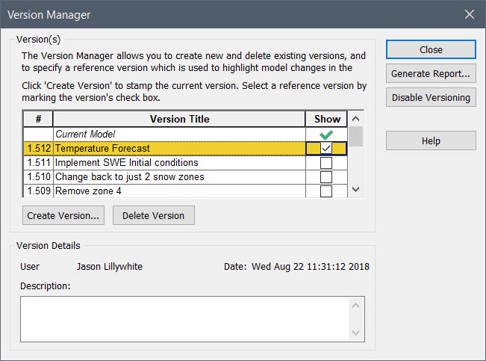The height and width of the screenshot is (361, 486).
Task: Open Help for Version Manager
Action: (431, 141)
